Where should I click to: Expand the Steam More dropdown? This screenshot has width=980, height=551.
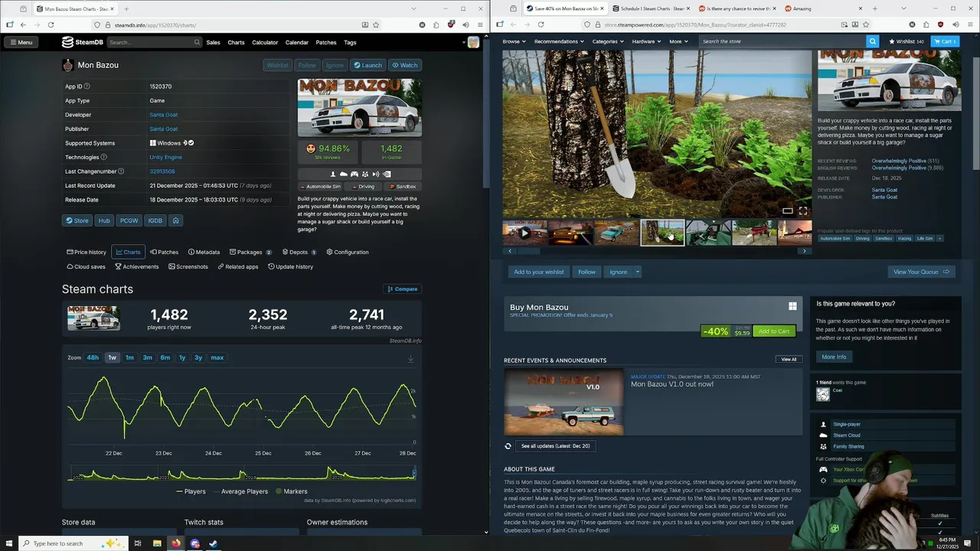tap(678, 41)
